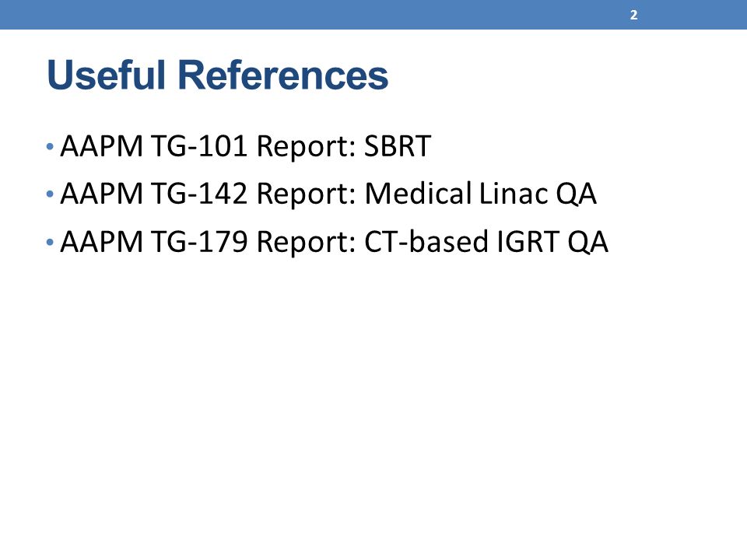Click the word 'SBRT' in first bullet
The width and height of the screenshot is (747, 560).
398,146
